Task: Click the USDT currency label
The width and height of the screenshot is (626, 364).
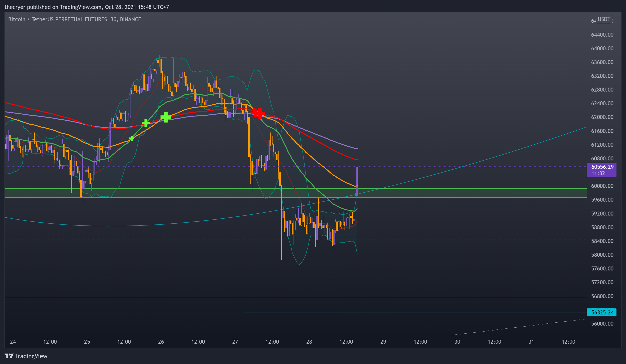Action: pos(604,19)
